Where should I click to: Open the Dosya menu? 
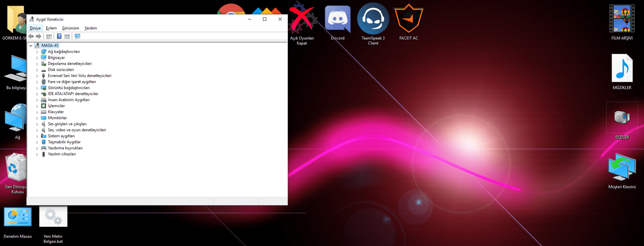click(x=35, y=28)
